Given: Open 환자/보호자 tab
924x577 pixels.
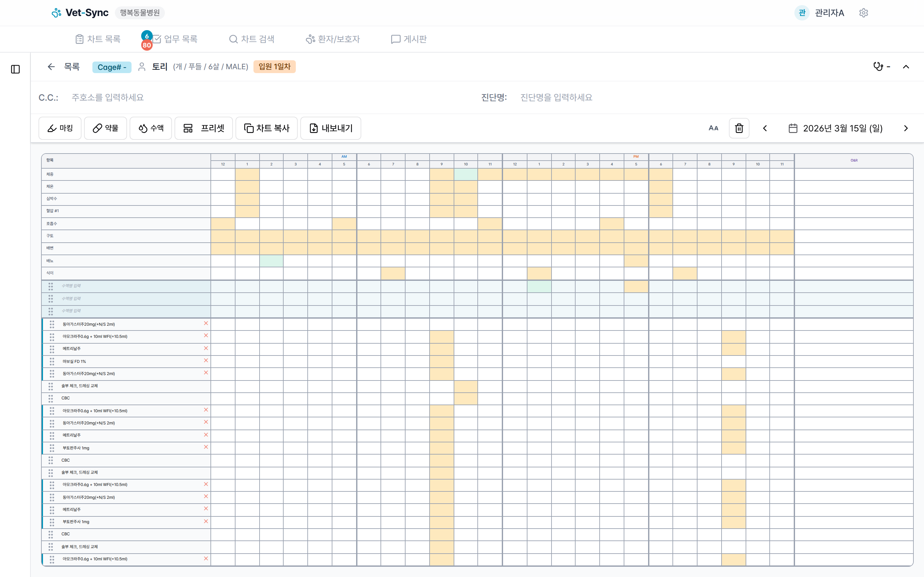Looking at the screenshot, I should point(333,39).
